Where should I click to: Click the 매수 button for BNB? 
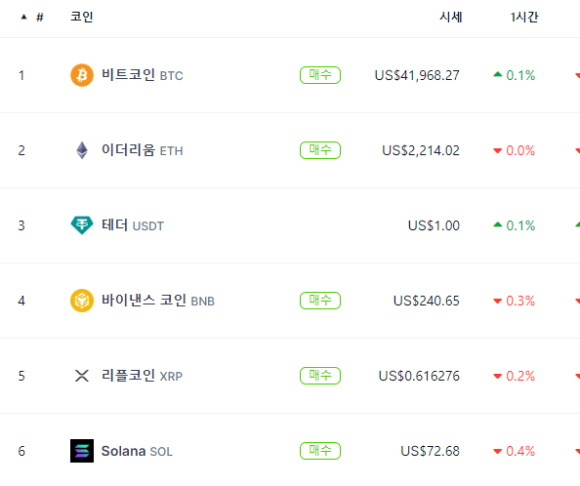[x=320, y=300]
